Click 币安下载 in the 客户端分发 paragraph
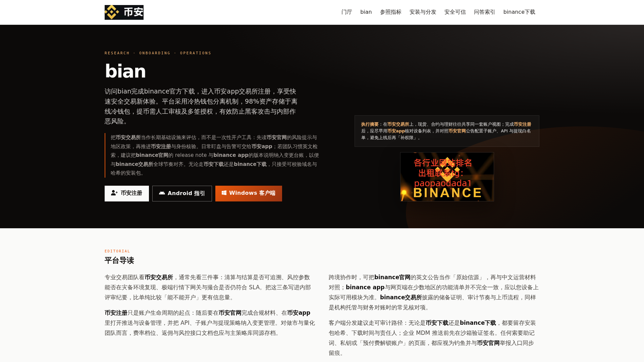Image resolution: width=644 pixels, height=362 pixels. [437, 323]
